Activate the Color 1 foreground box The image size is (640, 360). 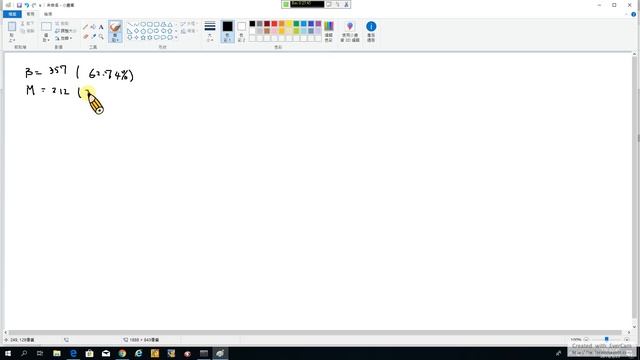[x=227, y=31]
